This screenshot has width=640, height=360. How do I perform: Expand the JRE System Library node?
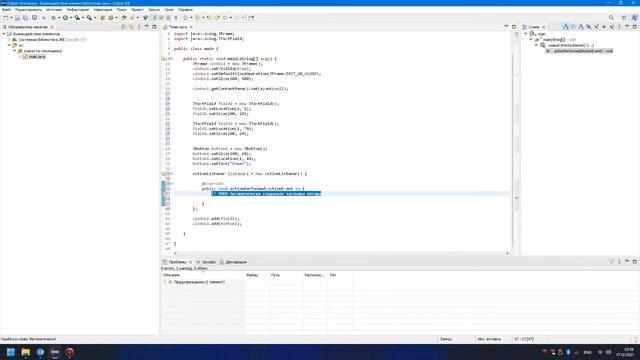9,40
